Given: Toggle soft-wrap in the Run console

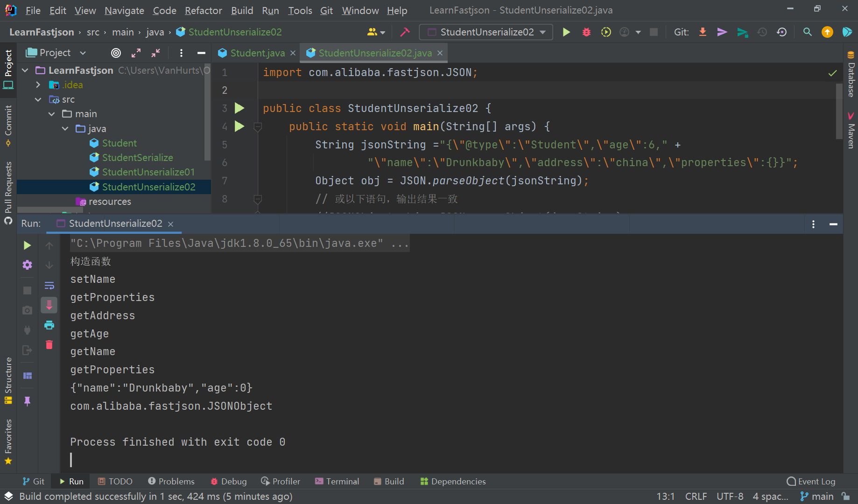Looking at the screenshot, I should 49,285.
